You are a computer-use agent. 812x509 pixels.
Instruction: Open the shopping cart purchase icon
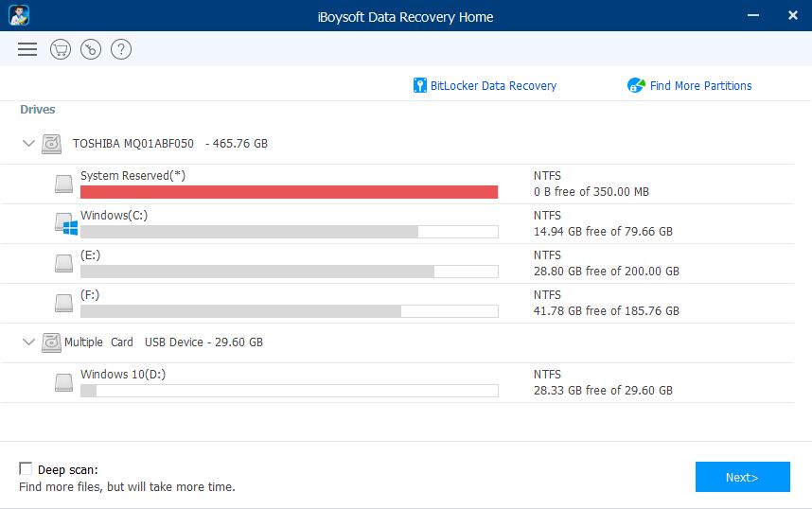click(x=61, y=50)
